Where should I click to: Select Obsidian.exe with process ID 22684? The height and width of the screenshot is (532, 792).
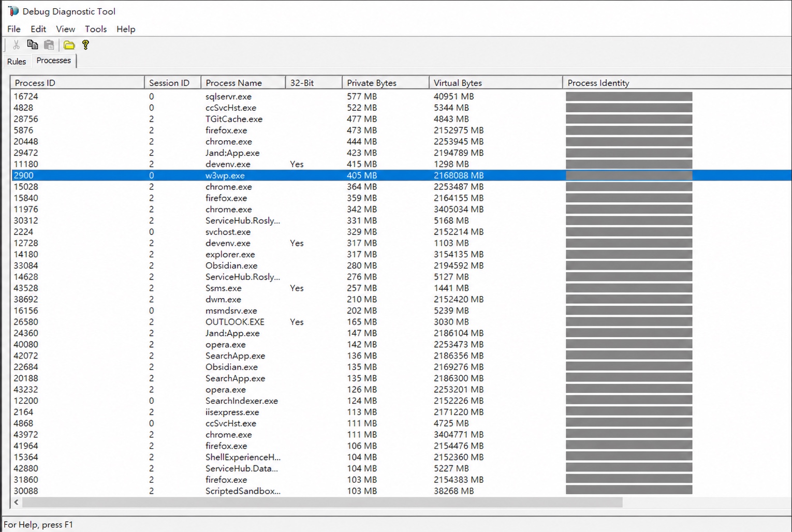401,367
